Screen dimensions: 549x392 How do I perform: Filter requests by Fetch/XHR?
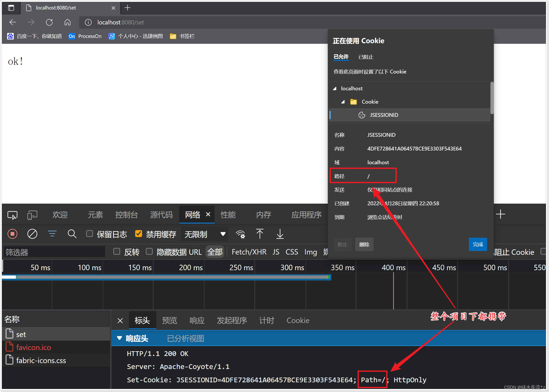(249, 252)
